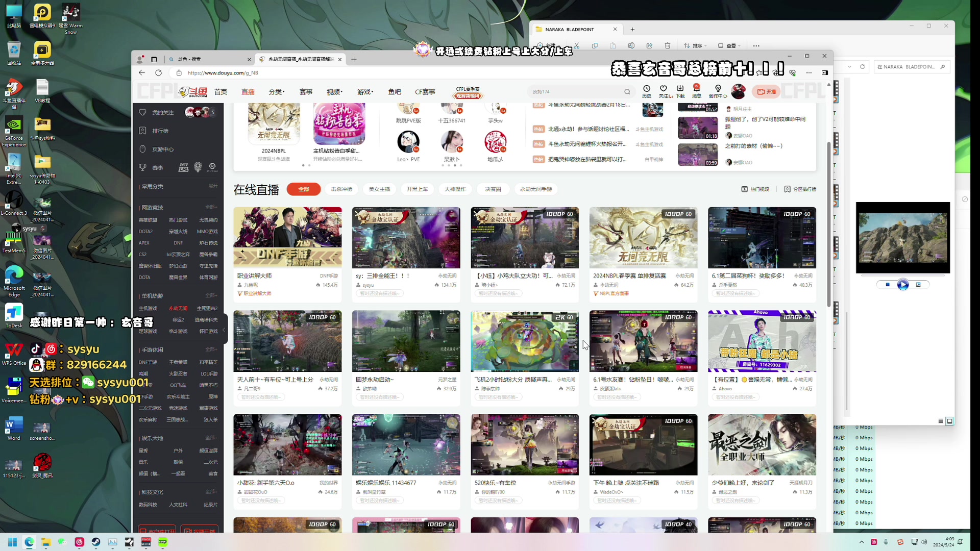The image size is (980, 551).
Task: Open the 创作中心 lightbulb icon
Action: coord(718,91)
